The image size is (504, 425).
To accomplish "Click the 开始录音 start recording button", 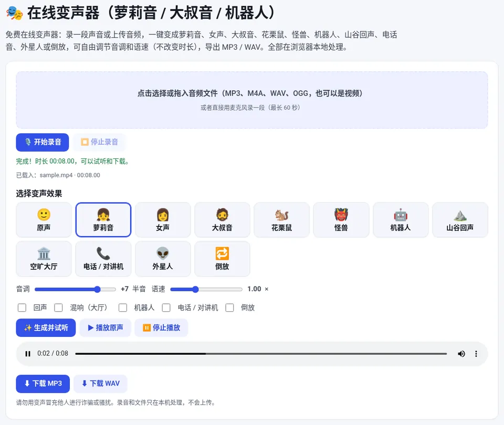I will pyautogui.click(x=43, y=142).
